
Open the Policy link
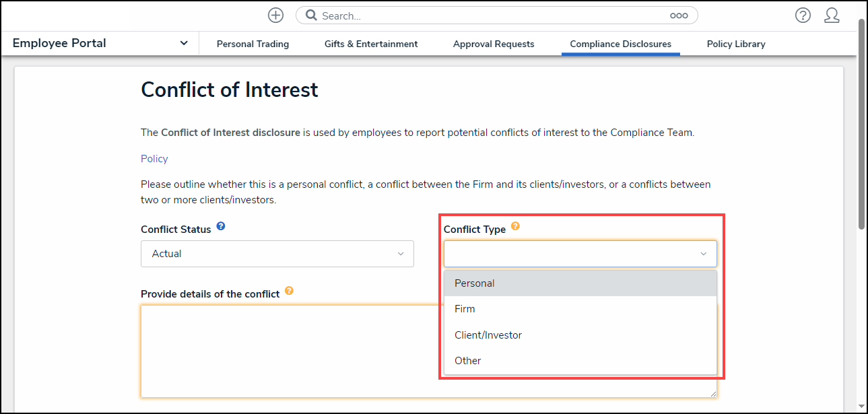click(x=154, y=159)
